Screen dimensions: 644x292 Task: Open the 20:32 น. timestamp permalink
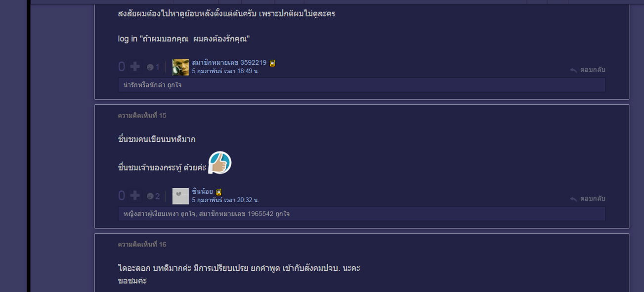point(225,200)
